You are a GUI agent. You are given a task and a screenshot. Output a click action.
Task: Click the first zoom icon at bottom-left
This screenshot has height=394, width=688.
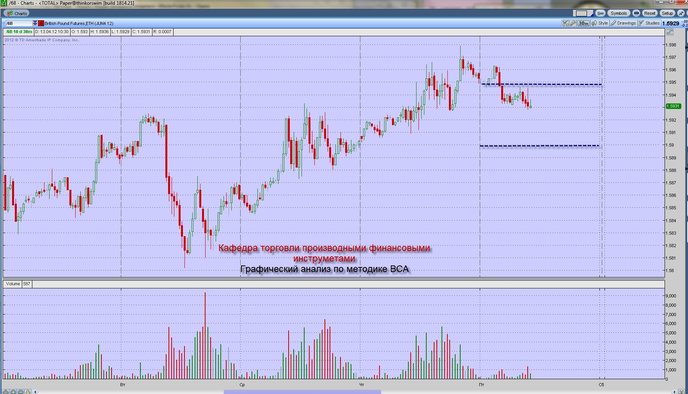(6, 391)
